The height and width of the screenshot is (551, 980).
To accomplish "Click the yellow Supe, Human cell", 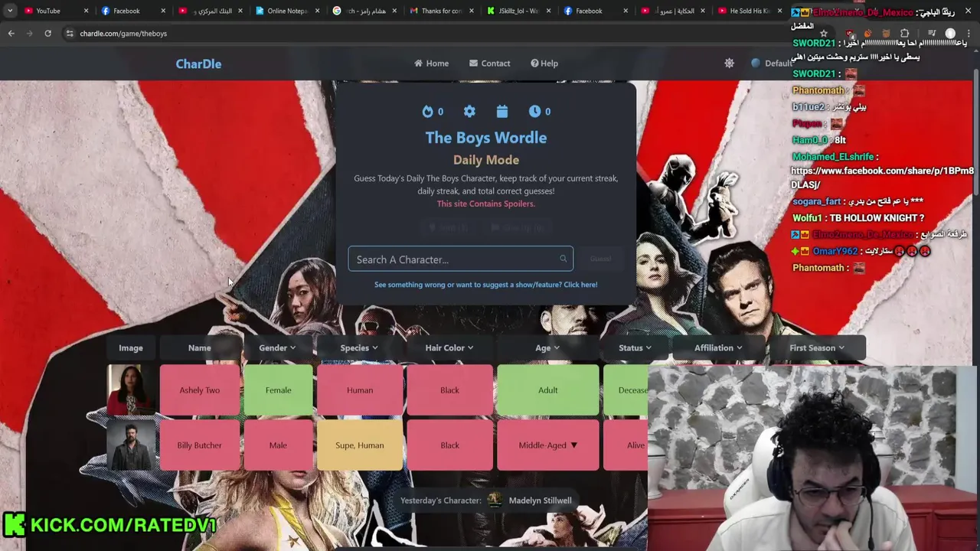I will tap(360, 445).
